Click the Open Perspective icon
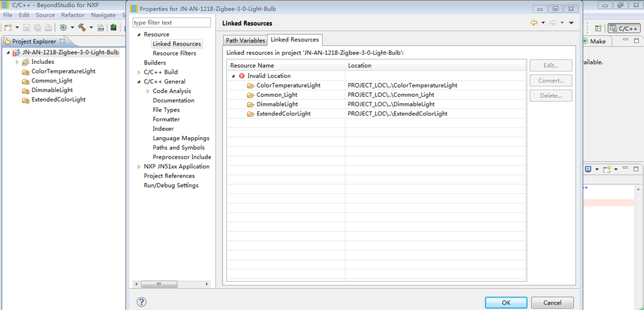Viewport: 644px width, 310px height. coord(598,28)
